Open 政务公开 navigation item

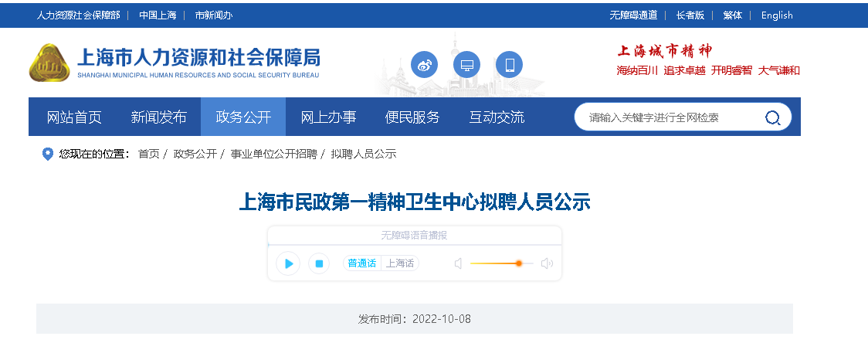click(243, 117)
